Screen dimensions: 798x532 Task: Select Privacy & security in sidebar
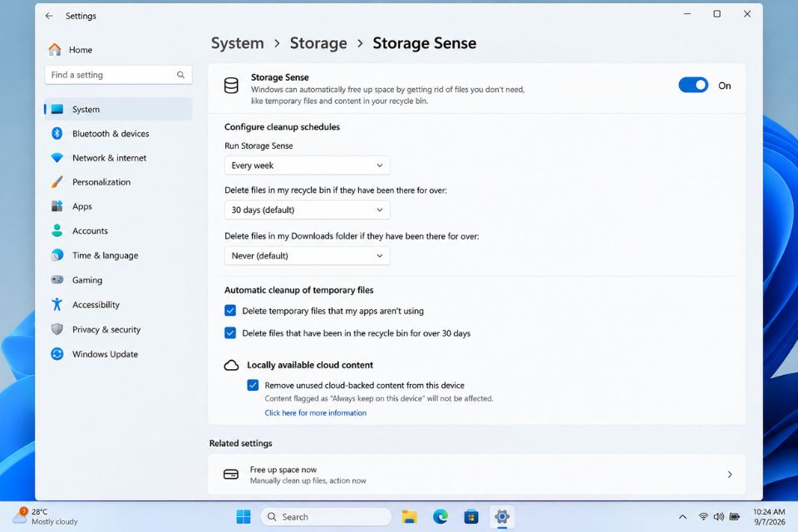[118, 329]
